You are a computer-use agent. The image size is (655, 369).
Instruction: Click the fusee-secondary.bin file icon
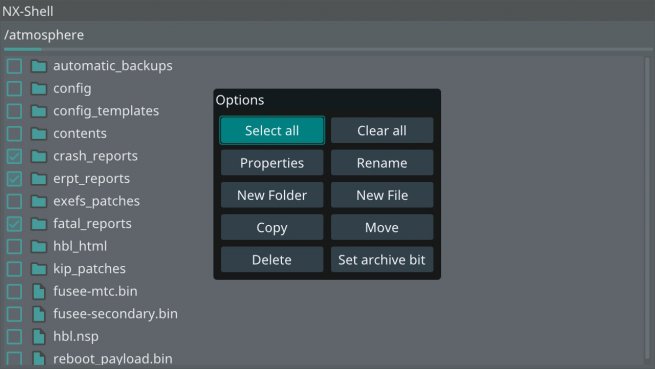click(x=39, y=314)
